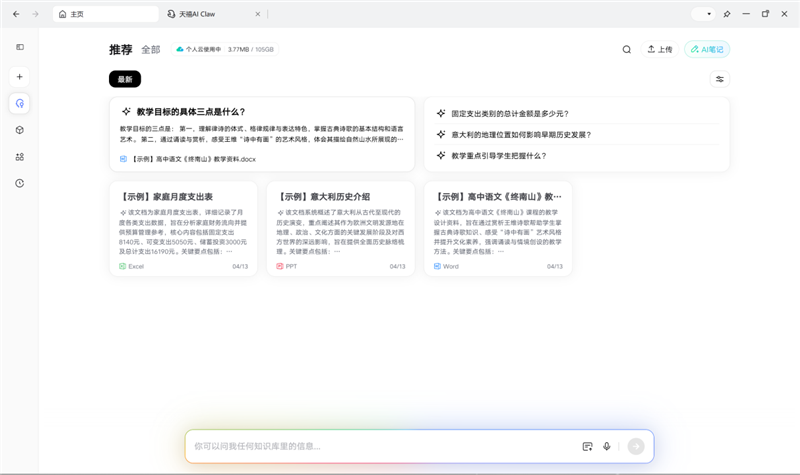Click the cloud icon in storage badge
This screenshot has width=800, height=475.
coord(180,49)
